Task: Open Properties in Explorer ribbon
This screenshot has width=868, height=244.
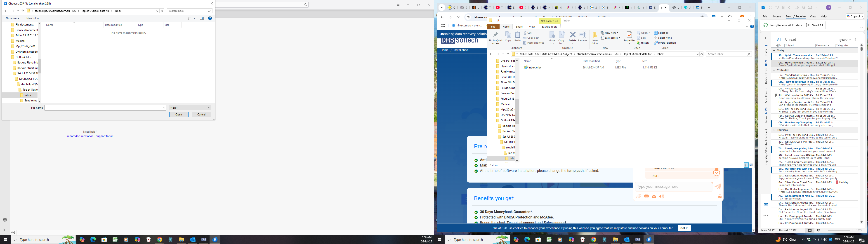Action: pyautogui.click(x=629, y=35)
